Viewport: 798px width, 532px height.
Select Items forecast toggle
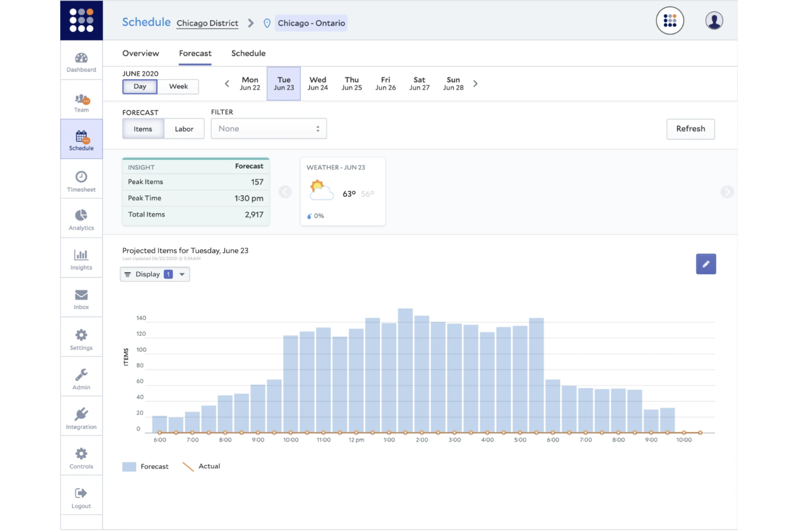tap(143, 129)
